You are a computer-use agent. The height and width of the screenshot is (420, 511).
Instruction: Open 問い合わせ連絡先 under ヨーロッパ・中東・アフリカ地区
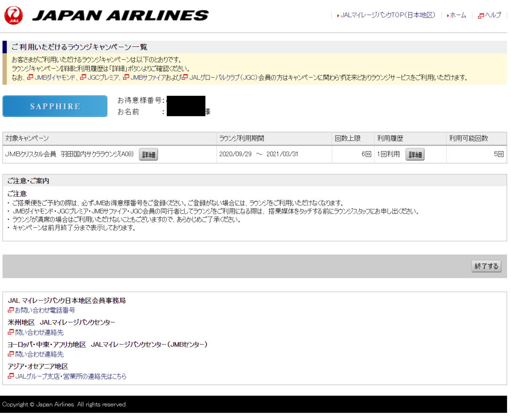coord(39,354)
